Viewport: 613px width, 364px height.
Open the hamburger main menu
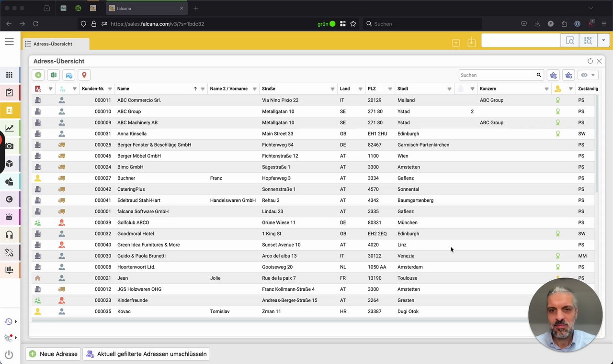(9, 42)
